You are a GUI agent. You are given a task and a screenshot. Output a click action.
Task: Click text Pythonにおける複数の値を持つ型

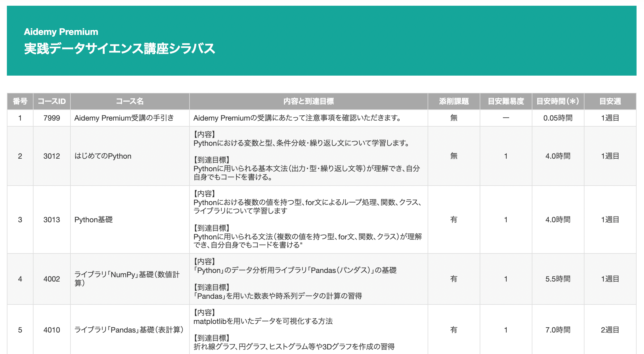pos(308,207)
